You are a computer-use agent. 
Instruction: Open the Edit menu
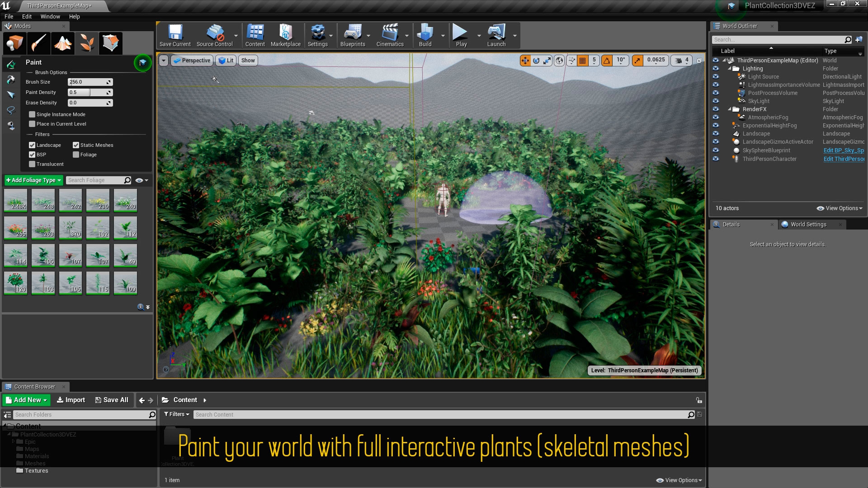[27, 16]
